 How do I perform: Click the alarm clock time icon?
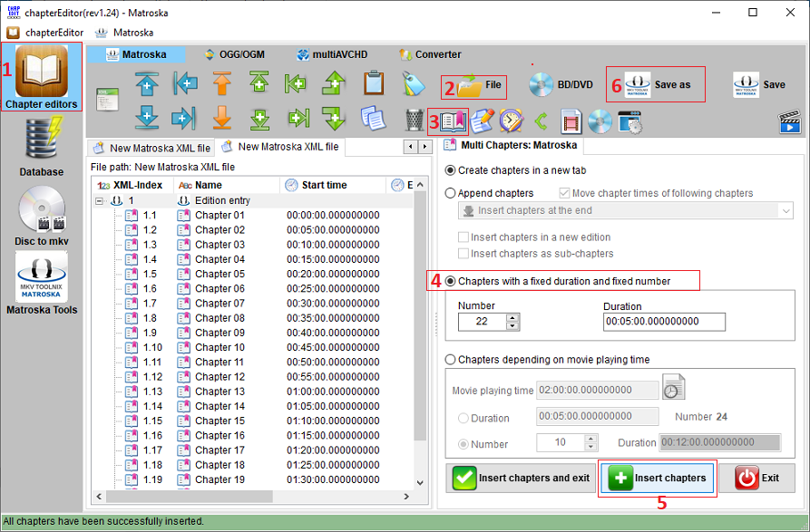pyautogui.click(x=511, y=121)
